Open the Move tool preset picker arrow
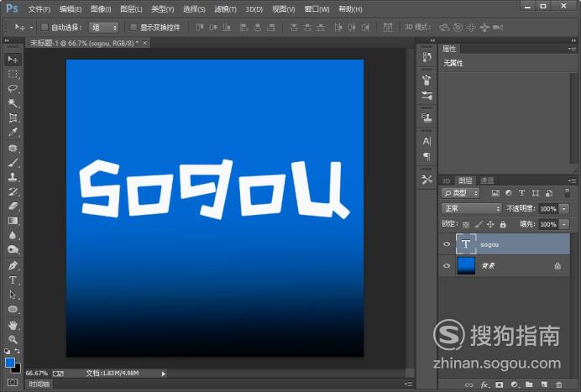Screen dimensions: 581x392 point(32,28)
